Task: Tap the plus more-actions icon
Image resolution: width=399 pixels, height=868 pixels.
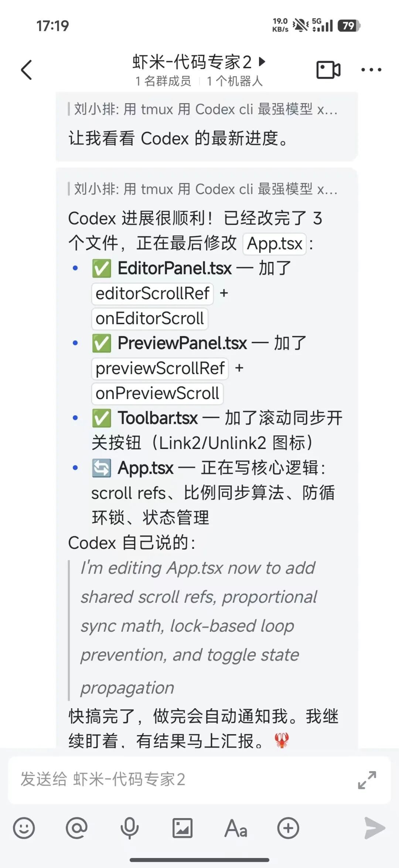Action: (288, 828)
